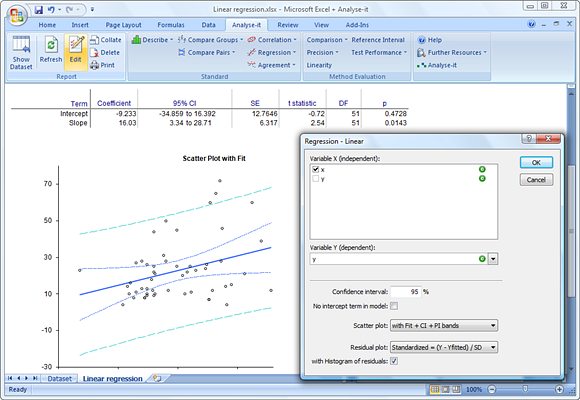Click dialog help question mark button
Image resolution: width=580 pixels, height=400 pixels.
tap(529, 138)
